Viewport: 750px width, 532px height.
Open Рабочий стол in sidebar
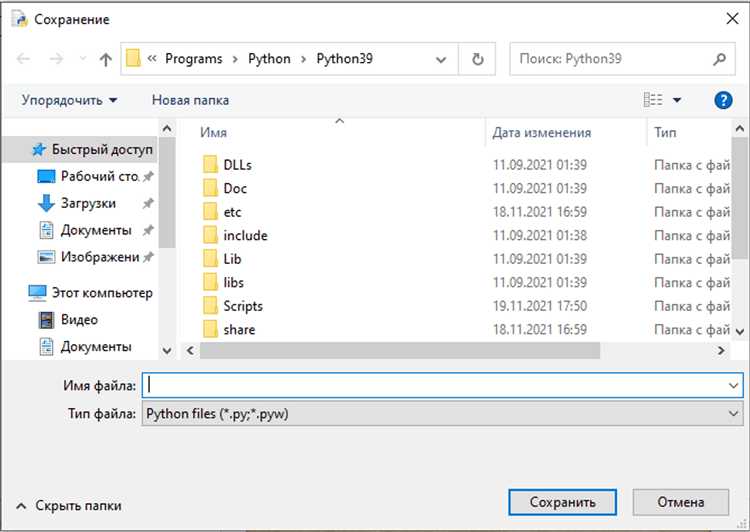[x=95, y=177]
